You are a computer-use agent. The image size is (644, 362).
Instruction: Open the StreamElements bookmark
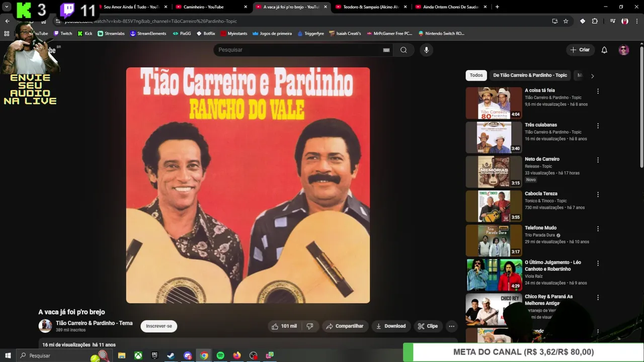coord(148,34)
